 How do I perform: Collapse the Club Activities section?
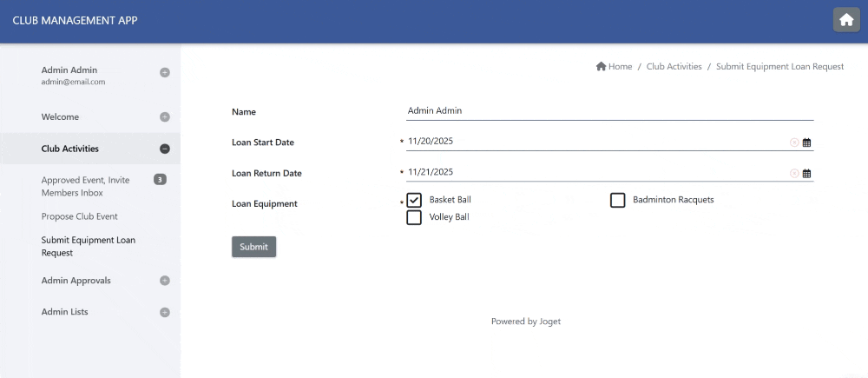[165, 149]
